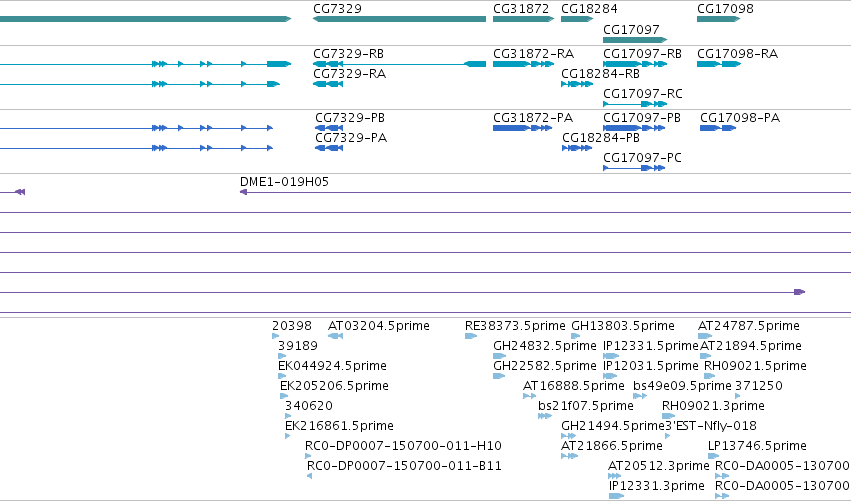This screenshot has height=501, width=851.
Task: Open RC0-DP0007-150700-011-H10 EST entry
Action: pos(403,446)
